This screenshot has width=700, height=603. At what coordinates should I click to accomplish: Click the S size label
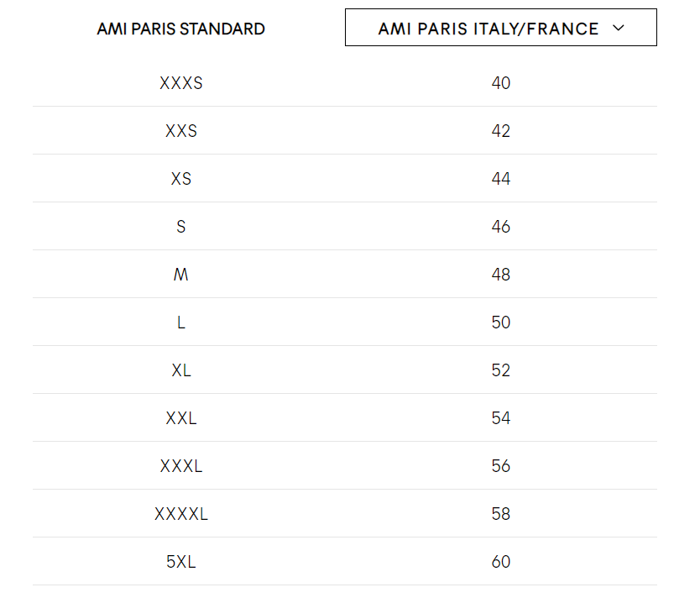[180, 227]
